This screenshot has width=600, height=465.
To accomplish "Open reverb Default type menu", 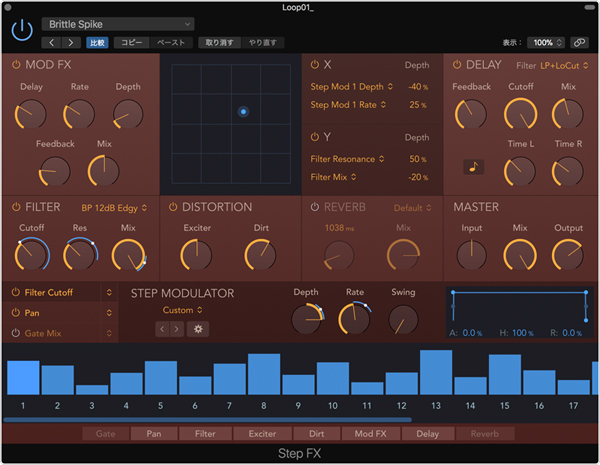I will point(412,208).
